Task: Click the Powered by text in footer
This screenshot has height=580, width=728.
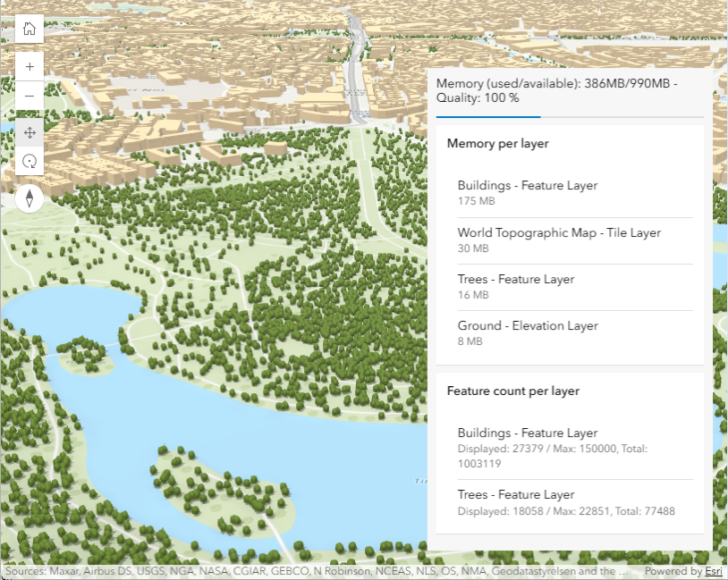Action: [x=673, y=572]
